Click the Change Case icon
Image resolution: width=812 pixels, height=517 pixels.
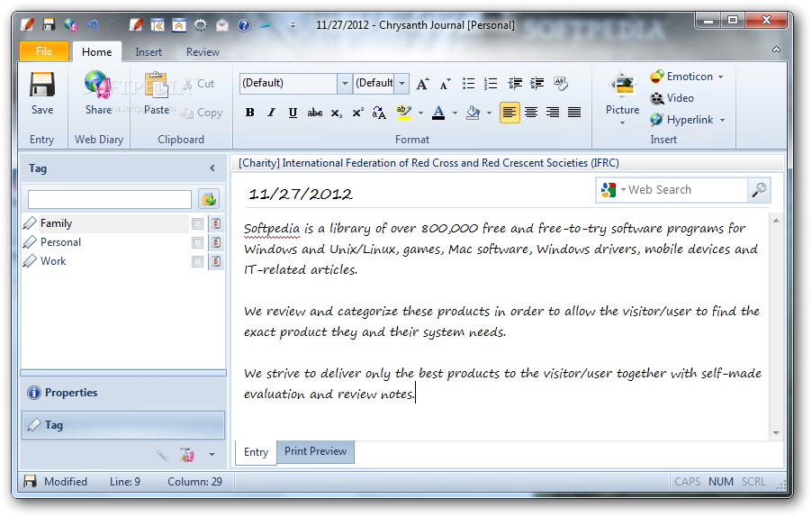pos(379,113)
